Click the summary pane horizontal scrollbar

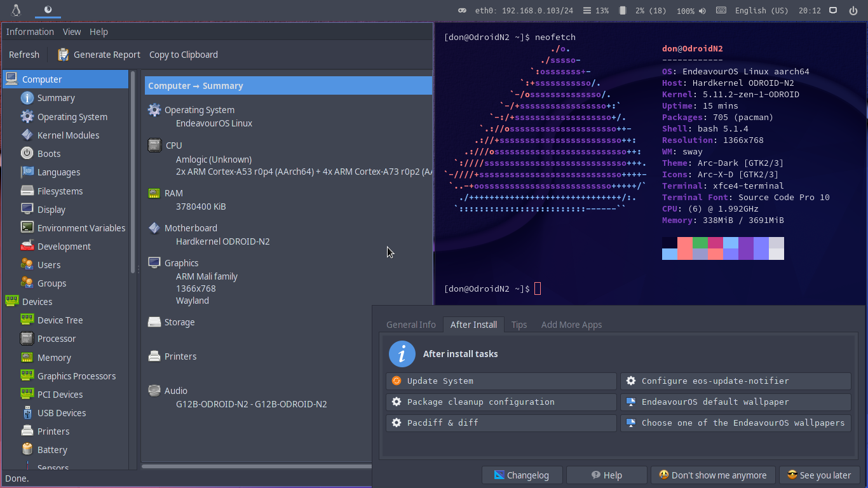coord(257,466)
